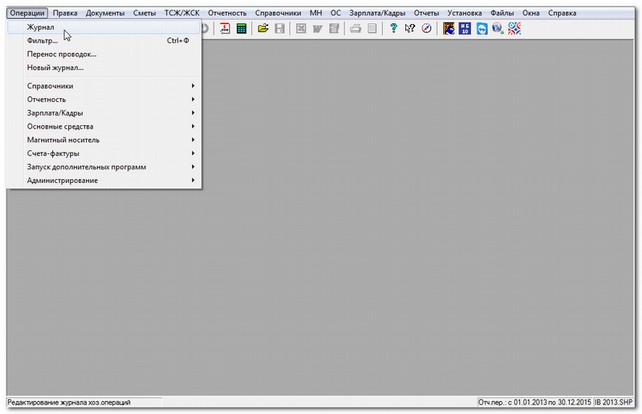642x414 pixels.
Task: Click the Редактирование журнала хоз.операций status text
Action: tap(69, 403)
